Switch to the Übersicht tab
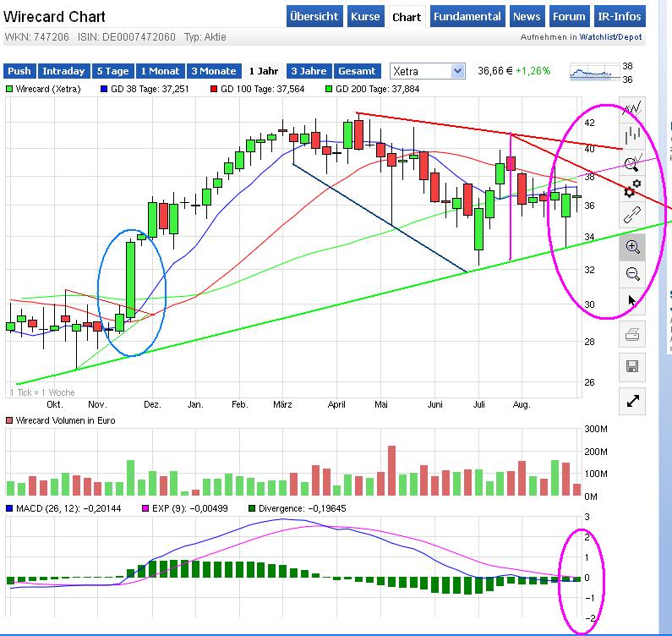The height and width of the screenshot is (636, 672). tap(314, 16)
